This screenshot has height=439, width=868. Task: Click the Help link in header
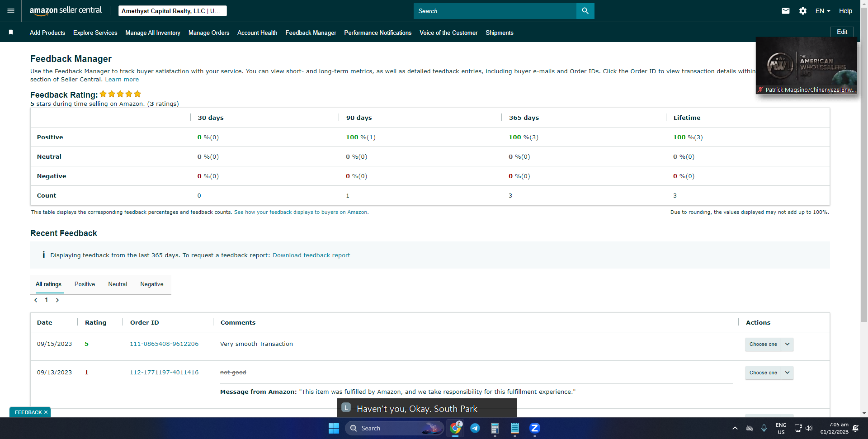tap(845, 11)
